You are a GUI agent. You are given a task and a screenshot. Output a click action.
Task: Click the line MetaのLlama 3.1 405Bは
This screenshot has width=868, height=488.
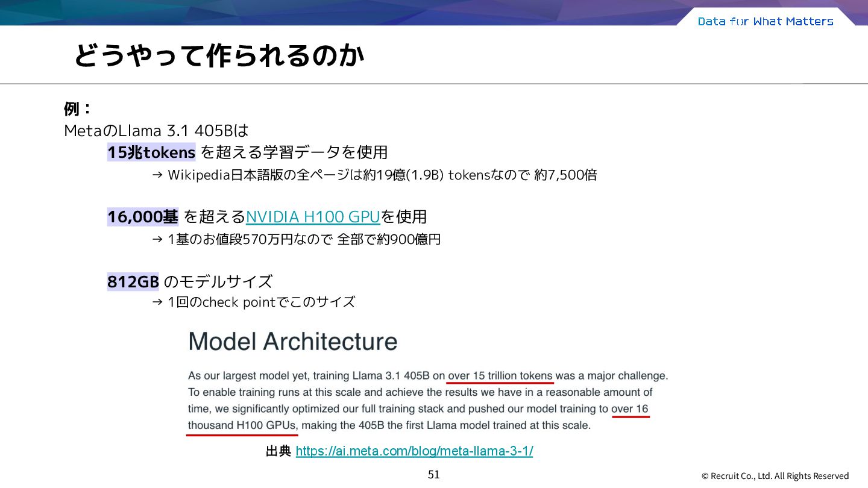coord(156,131)
